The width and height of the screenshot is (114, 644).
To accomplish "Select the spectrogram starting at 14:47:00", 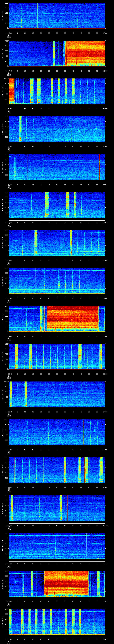I will (x=57, y=53).
